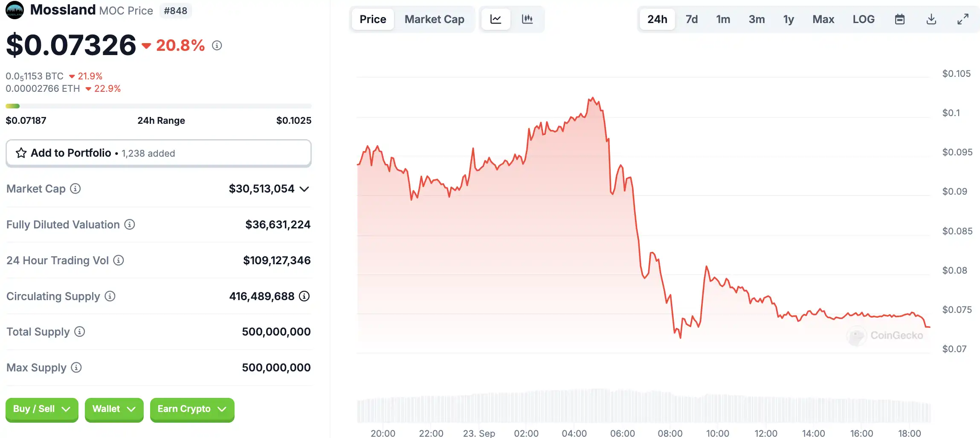Viewport: 980px width, 438px height.
Task: Click info icon next to Market Cap
Action: coord(75,189)
